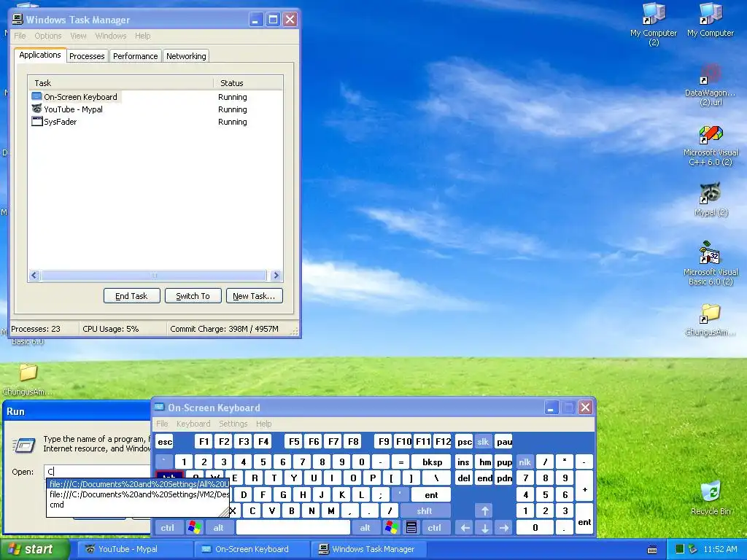Choose the VM2 file path suggestion
747x560 pixels.
(x=139, y=494)
